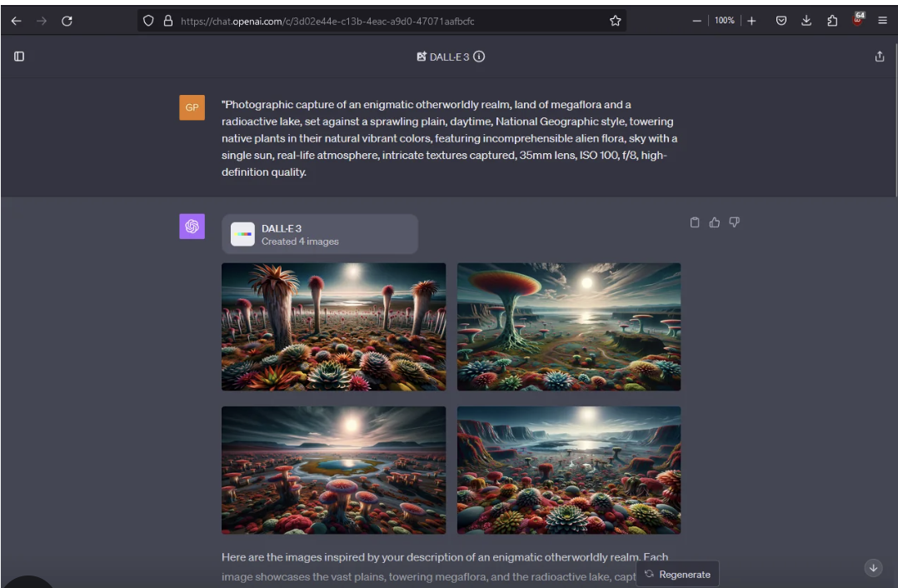Open the extension with 64 badge
Image resolution: width=898 pixels, height=588 pixels.
pos(858,19)
